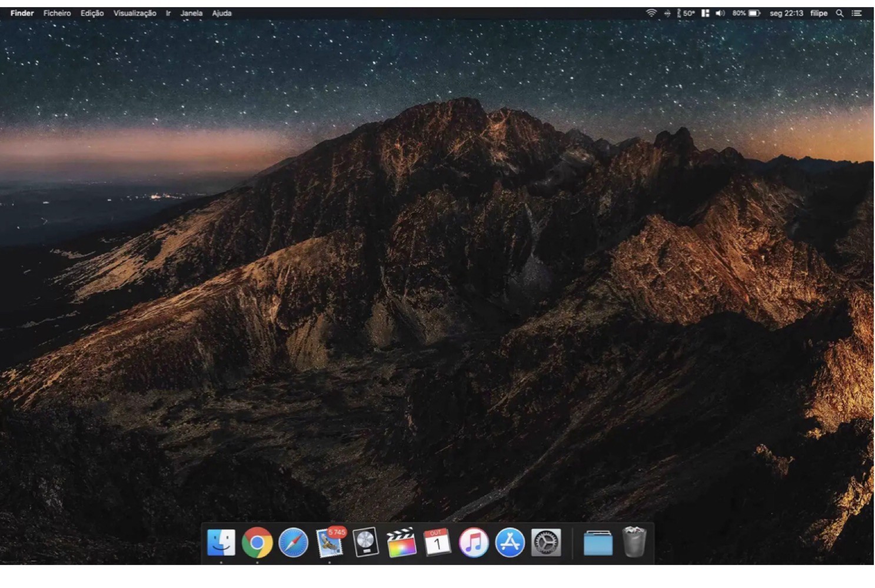
Task: Launch Final Cut Pro from the Dock
Action: click(x=401, y=542)
